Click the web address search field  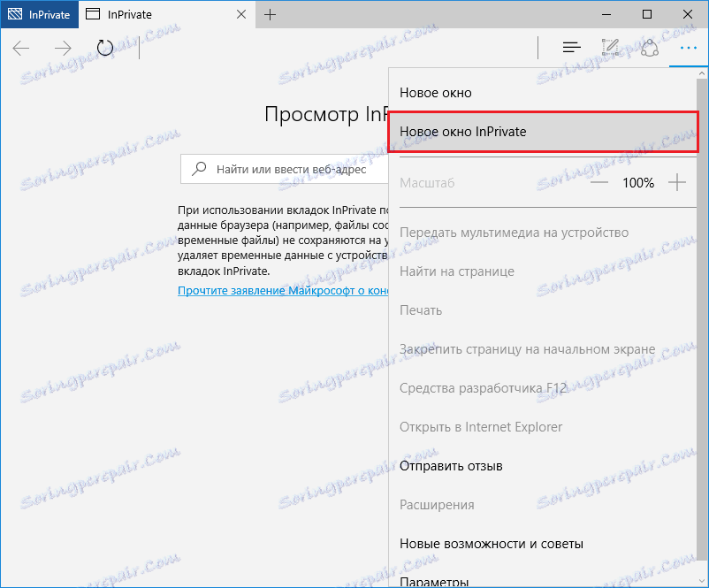(292, 169)
